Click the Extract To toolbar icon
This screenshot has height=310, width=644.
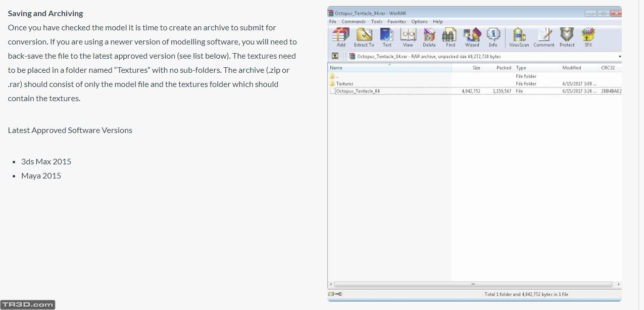click(x=364, y=36)
